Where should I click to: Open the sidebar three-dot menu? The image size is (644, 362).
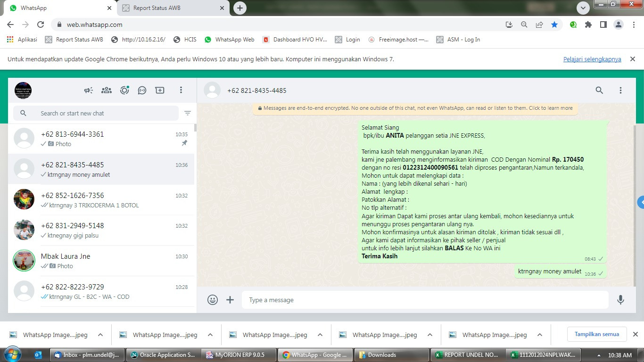[x=181, y=90]
